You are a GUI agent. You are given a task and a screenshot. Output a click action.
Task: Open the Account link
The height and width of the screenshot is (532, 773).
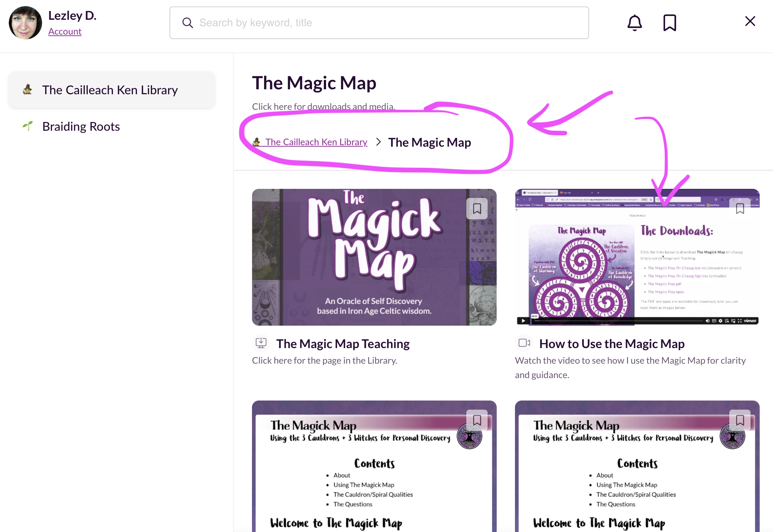coord(65,32)
